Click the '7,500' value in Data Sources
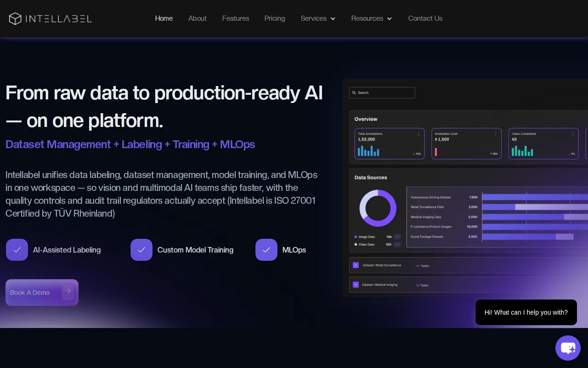Viewport: 588px width, 368px height. pos(473,197)
